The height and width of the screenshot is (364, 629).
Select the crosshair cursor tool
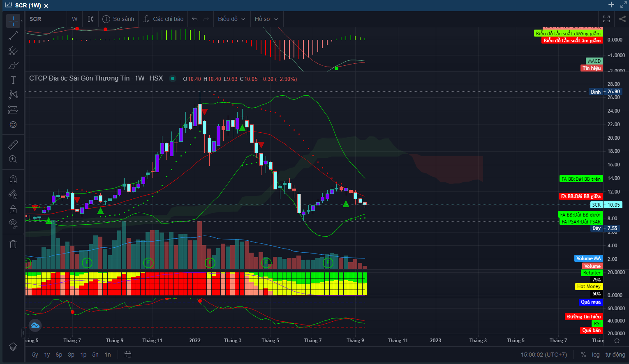pyautogui.click(x=13, y=21)
